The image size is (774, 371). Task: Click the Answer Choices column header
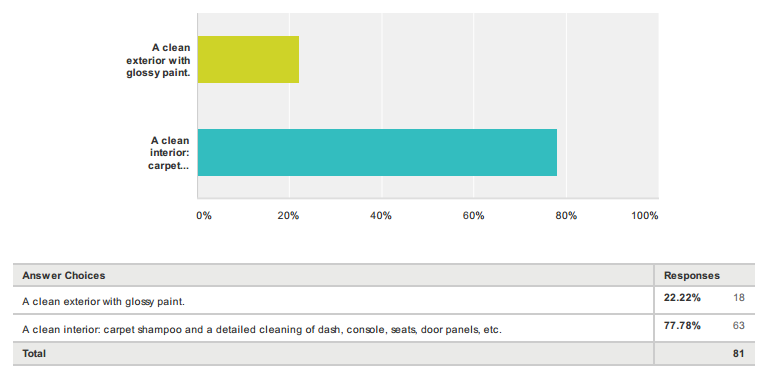(x=64, y=275)
